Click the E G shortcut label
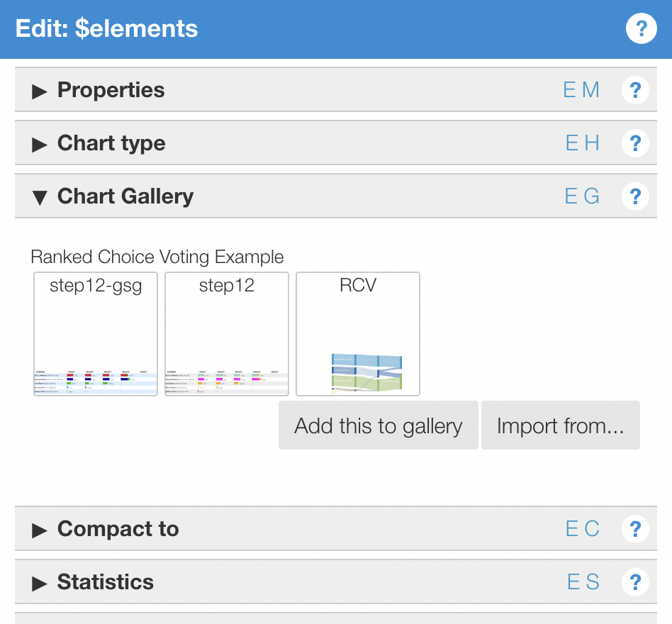Screen dimensions: 672x624 (x=582, y=196)
